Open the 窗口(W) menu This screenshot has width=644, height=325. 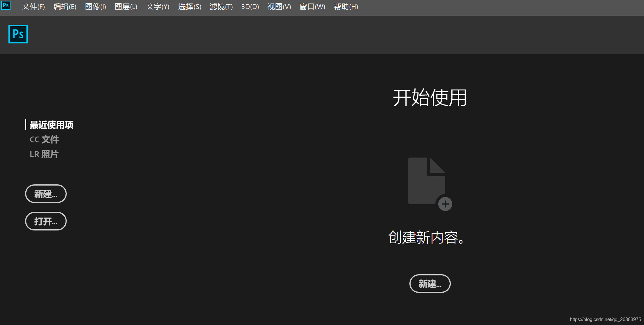(x=312, y=6)
